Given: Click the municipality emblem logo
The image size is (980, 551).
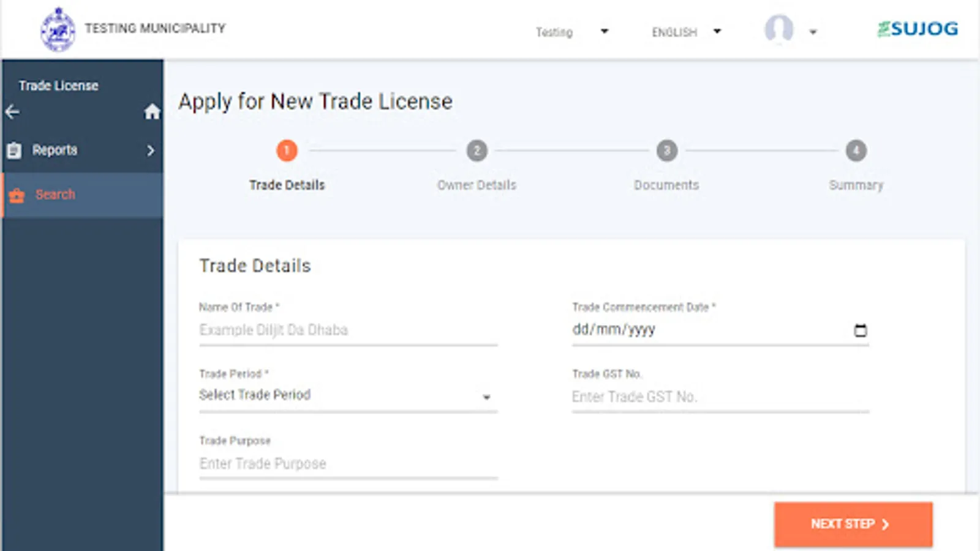Looking at the screenshot, I should (x=58, y=29).
